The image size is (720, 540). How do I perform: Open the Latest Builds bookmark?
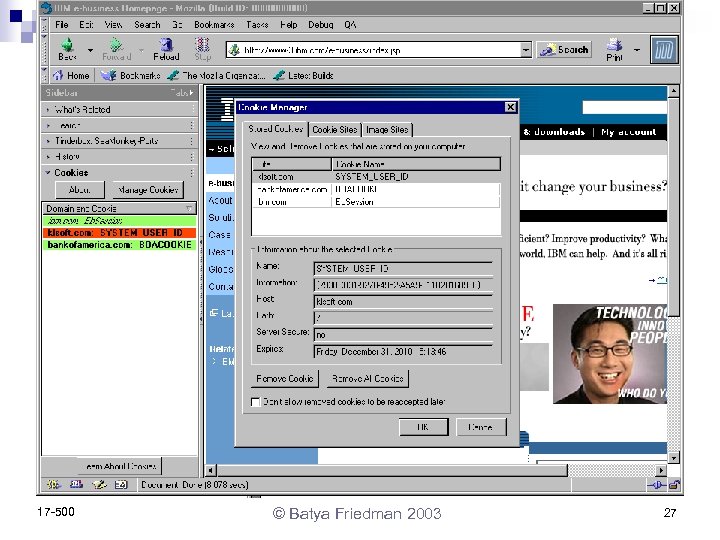(303, 75)
